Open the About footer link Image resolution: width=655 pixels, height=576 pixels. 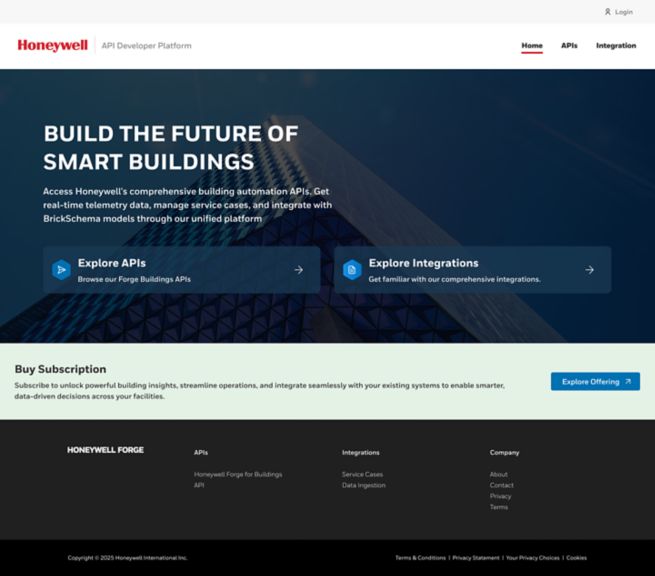point(498,474)
